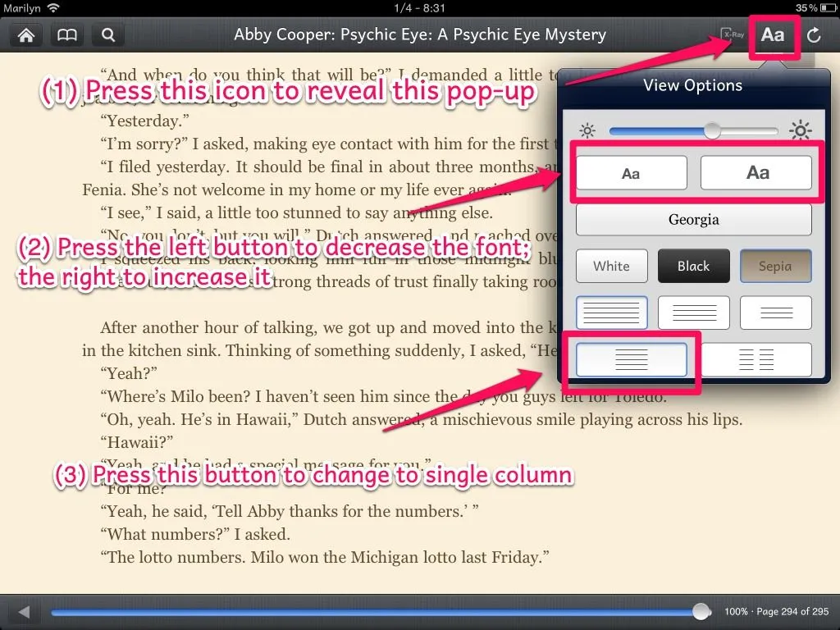Choose the narrow margins layout option
The image size is (840, 630).
tap(611, 313)
